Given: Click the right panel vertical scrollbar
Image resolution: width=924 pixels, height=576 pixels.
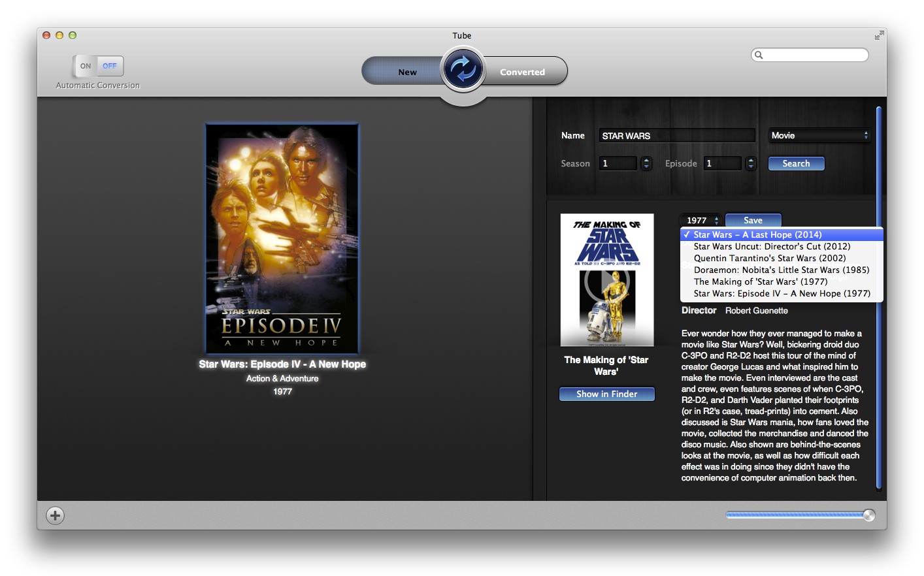Looking at the screenshot, I should (879, 297).
